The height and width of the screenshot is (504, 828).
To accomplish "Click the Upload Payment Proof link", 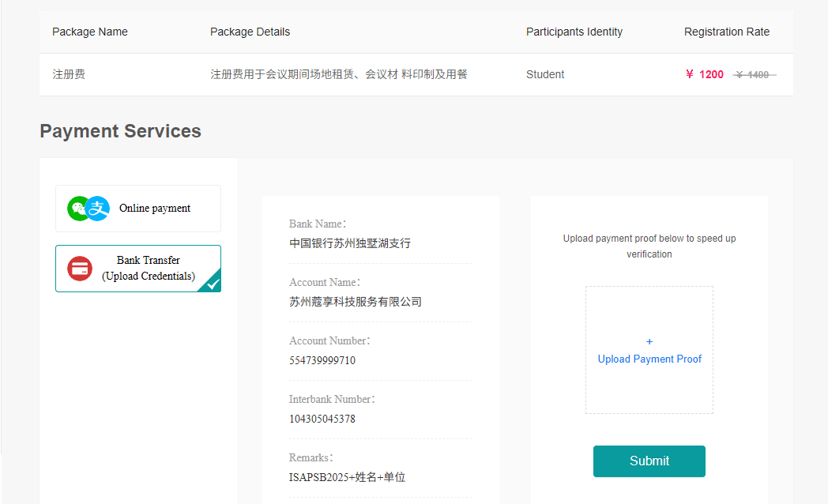I will (649, 359).
